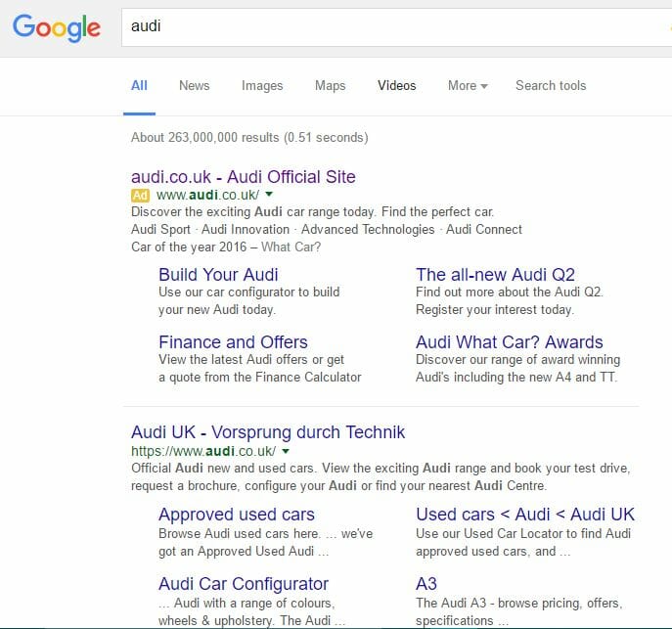Viewport: 672px width, 629px height.
Task: Open Audi What Car? Awards link
Action: point(510,342)
